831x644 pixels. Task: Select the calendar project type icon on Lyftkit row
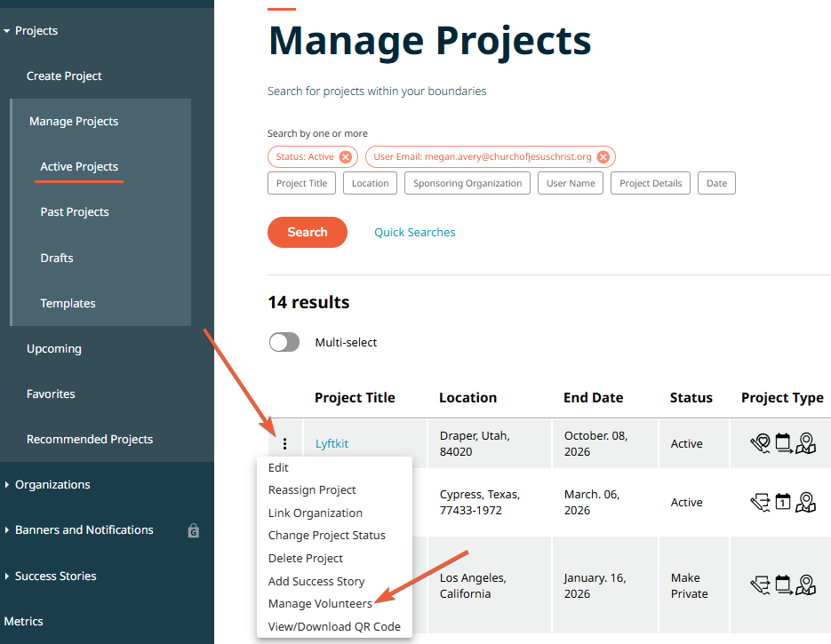[783, 442]
